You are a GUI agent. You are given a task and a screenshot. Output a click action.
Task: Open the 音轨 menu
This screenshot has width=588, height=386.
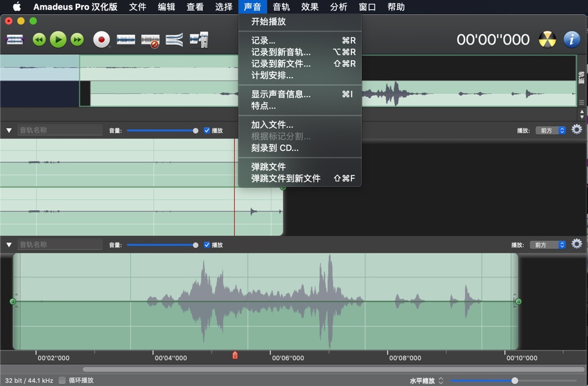[281, 7]
